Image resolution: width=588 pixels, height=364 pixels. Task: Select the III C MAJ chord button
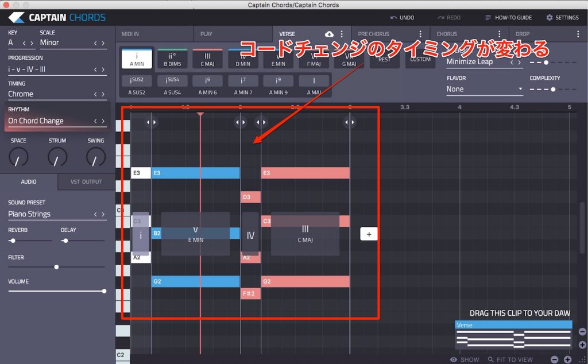[x=207, y=57]
